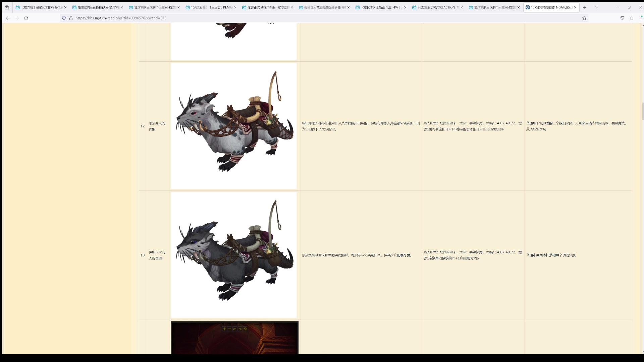Open the Pocket save icon
Viewport: 644px width, 362px height.
point(622,18)
